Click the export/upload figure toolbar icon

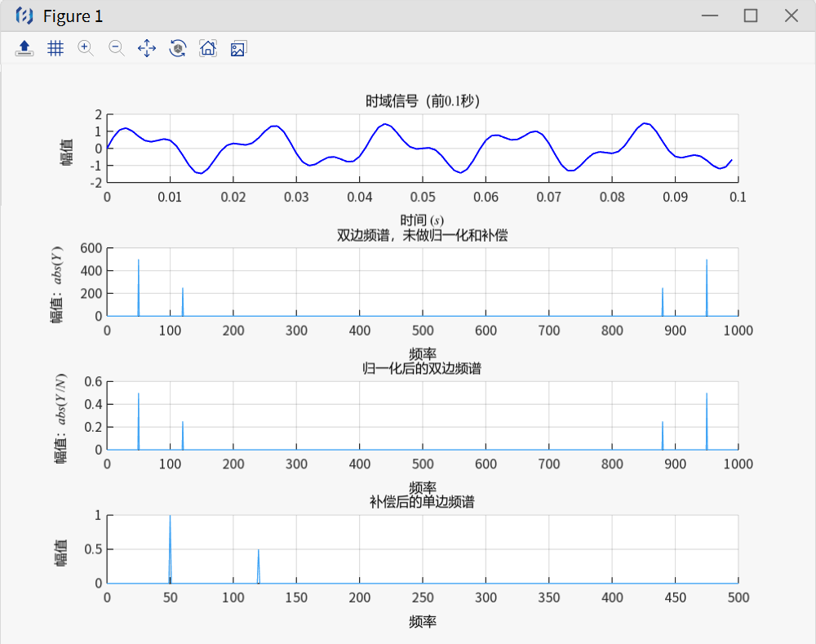[x=24, y=48]
